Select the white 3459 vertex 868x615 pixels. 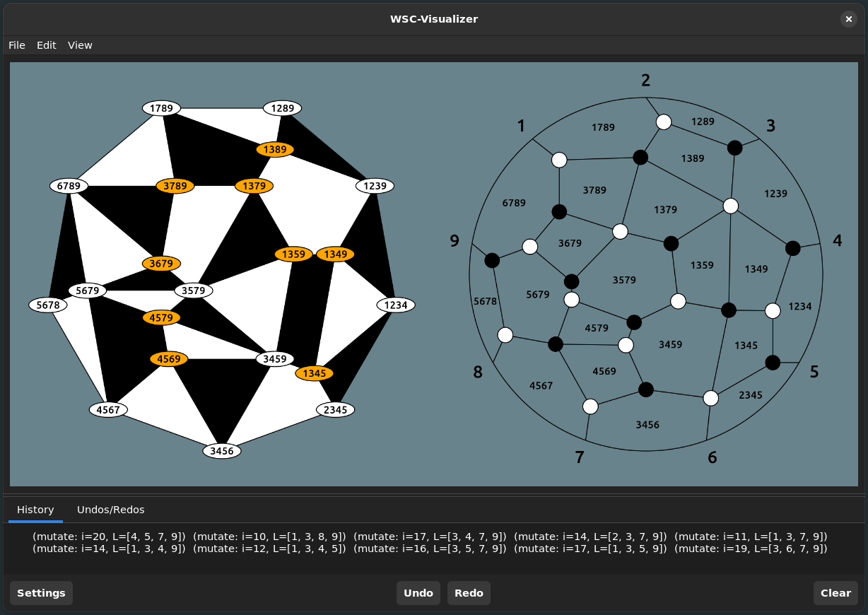click(x=274, y=358)
